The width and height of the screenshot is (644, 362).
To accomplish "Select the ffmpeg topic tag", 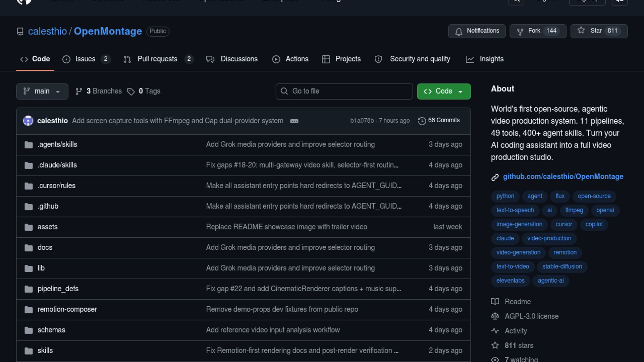I will (x=574, y=210).
